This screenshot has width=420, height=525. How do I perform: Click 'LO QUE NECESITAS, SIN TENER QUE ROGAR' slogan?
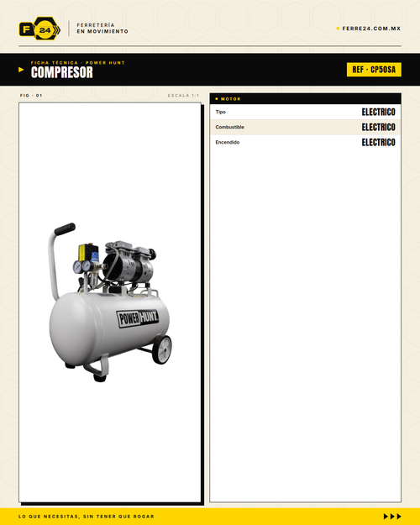(87, 517)
